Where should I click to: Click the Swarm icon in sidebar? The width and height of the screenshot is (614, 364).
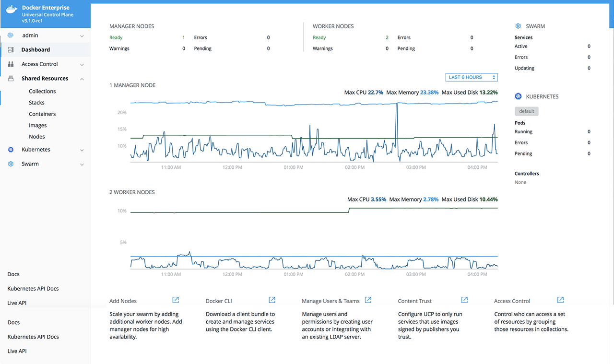click(11, 164)
